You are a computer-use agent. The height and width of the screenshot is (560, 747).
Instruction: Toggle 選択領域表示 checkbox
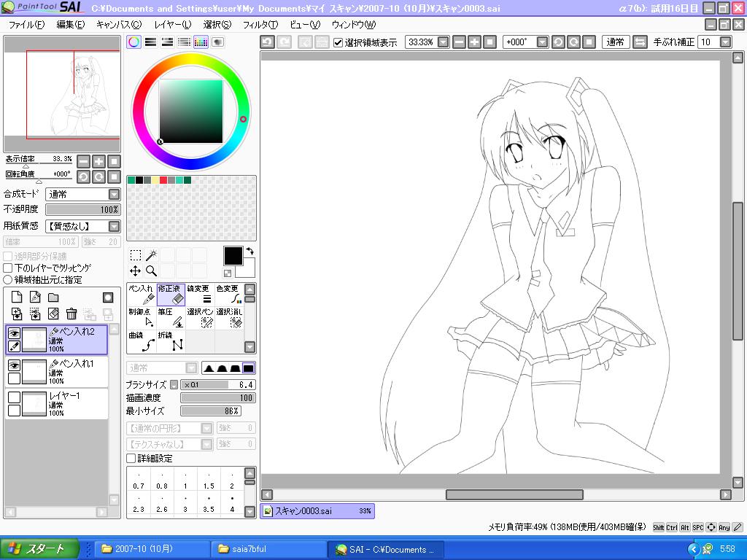click(x=338, y=42)
